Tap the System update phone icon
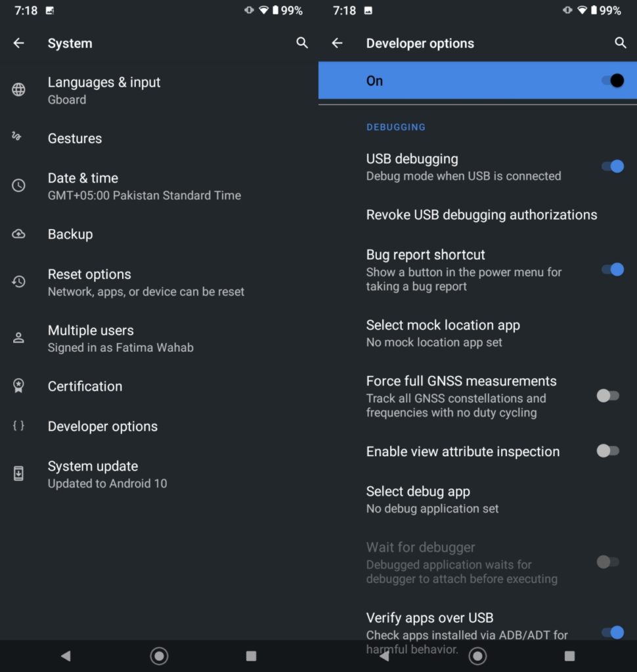Viewport: 637px width, 672px height. (19, 474)
